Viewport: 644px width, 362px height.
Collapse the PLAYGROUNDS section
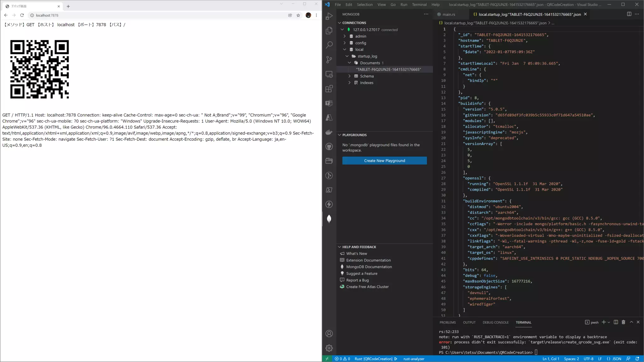[x=340, y=135]
